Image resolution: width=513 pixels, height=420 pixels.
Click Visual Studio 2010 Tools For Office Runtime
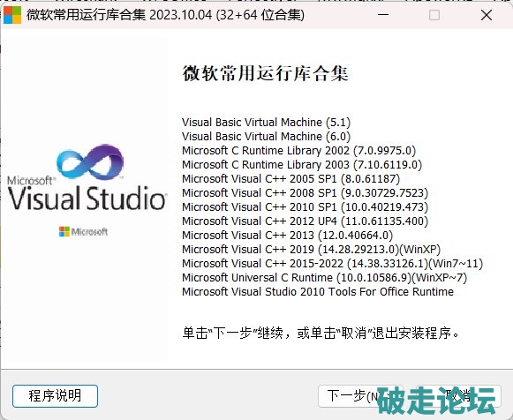pos(318,291)
